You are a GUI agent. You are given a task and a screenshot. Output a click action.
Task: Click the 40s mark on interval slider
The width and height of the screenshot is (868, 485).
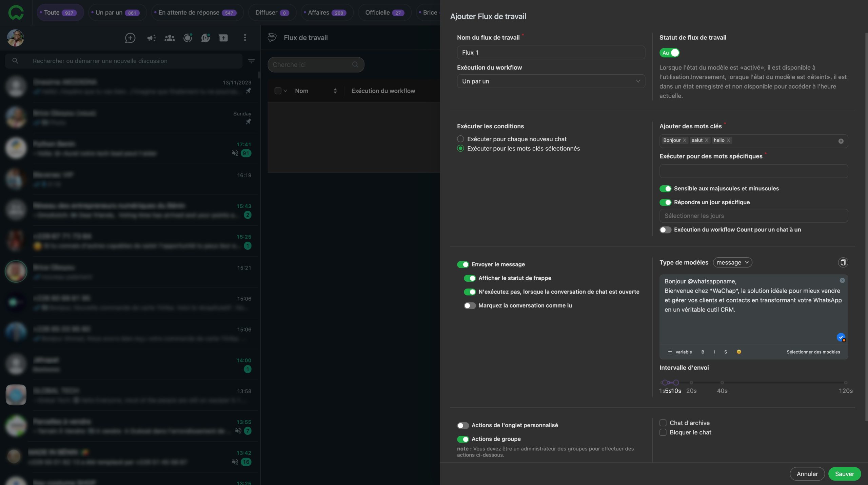(722, 383)
